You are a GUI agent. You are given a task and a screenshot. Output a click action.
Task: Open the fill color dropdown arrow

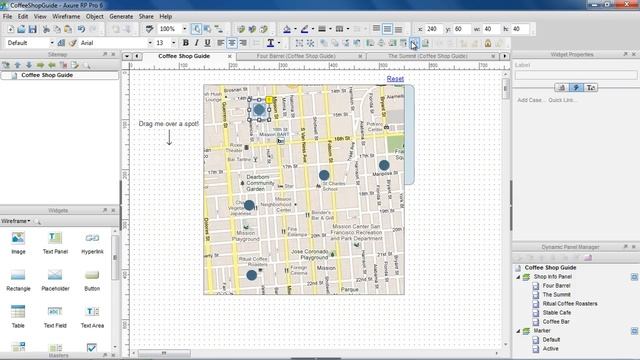[x=295, y=29]
